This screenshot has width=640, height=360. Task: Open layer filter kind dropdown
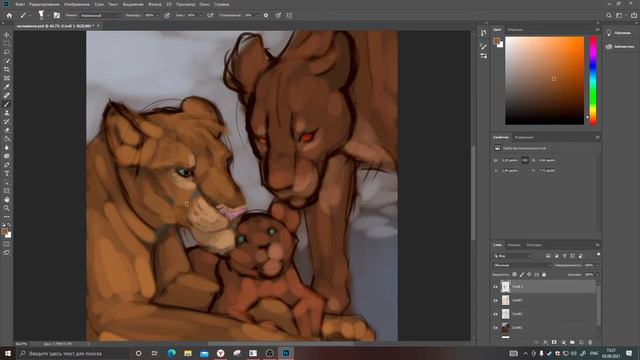[513, 256]
